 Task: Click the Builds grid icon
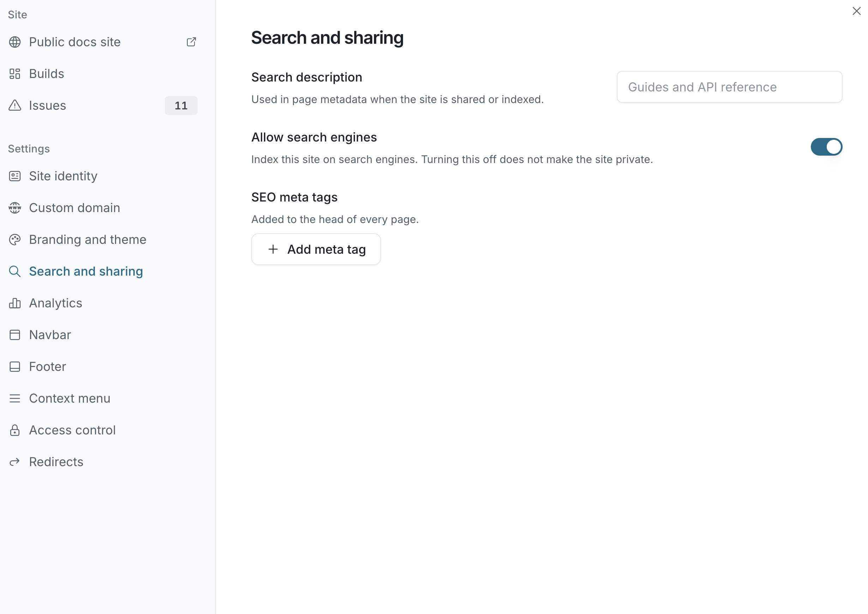(x=15, y=74)
